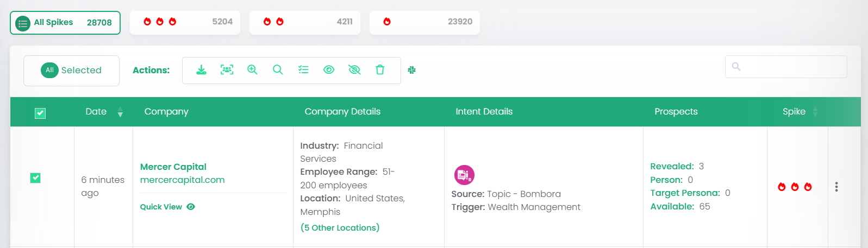
Task: Delete selected spikes with trash icon
Action: click(x=380, y=70)
